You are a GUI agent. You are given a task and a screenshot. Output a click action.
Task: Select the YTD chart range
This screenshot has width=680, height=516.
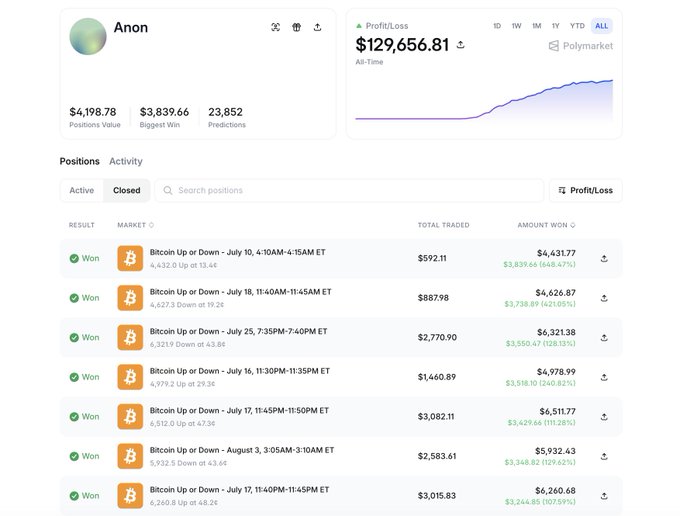coord(577,26)
